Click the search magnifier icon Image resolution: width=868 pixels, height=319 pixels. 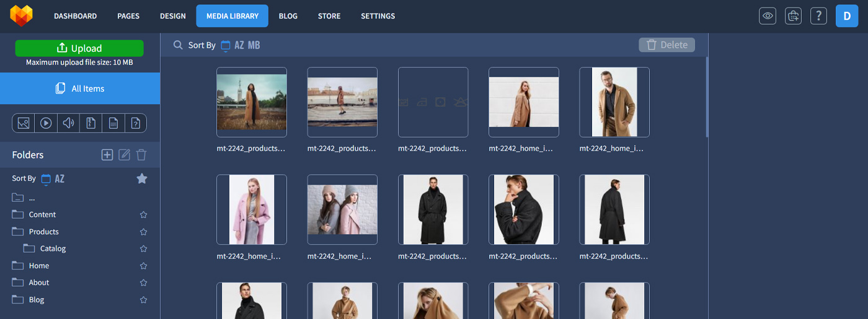(178, 45)
